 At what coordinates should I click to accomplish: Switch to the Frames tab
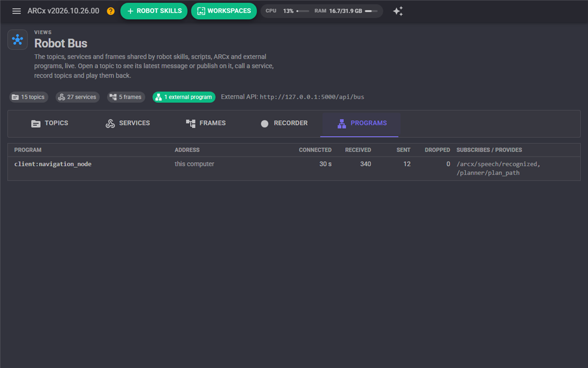(206, 123)
